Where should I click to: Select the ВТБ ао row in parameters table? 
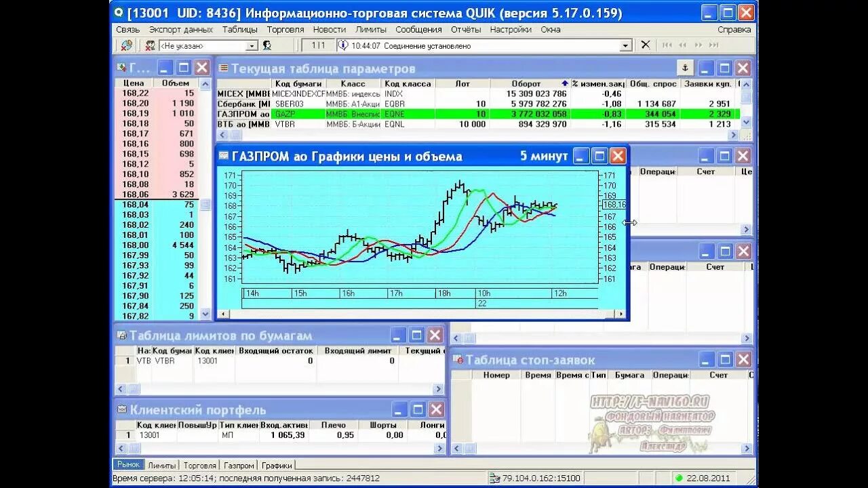(478, 124)
